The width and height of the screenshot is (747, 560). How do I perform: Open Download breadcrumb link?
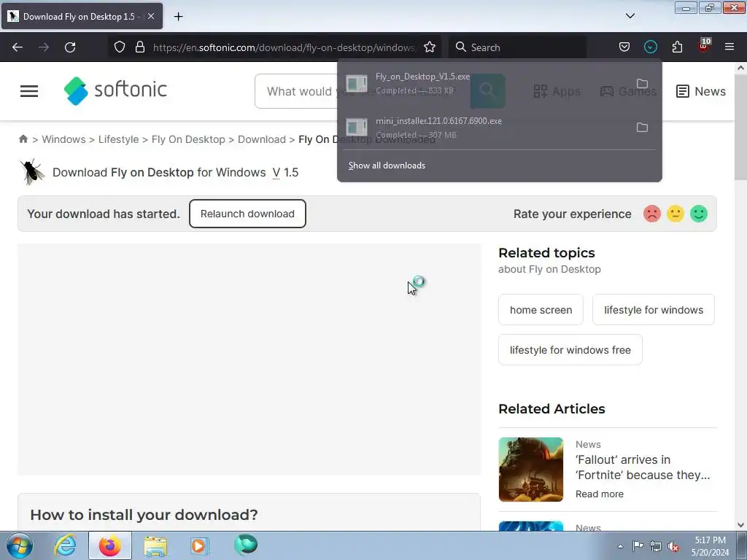[262, 139]
